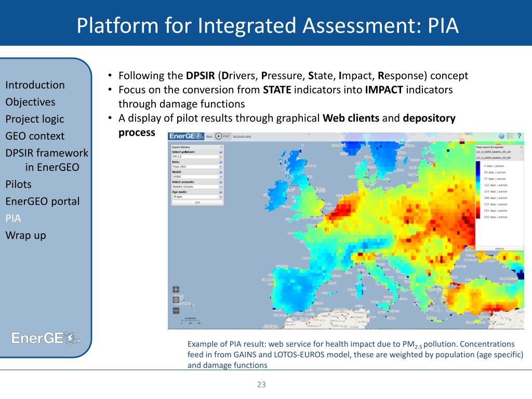
Task: Go to EnerGEO portal in the sidebar
Action: (43, 201)
